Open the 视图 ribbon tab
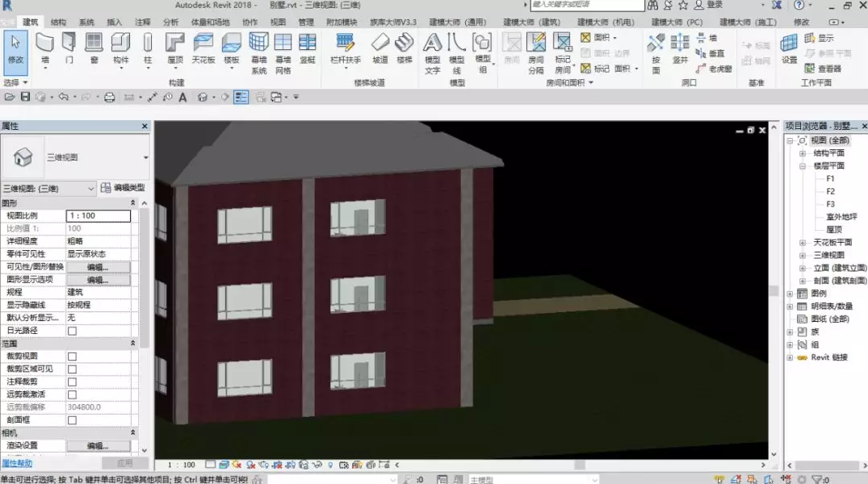The image size is (868, 484). [x=278, y=22]
